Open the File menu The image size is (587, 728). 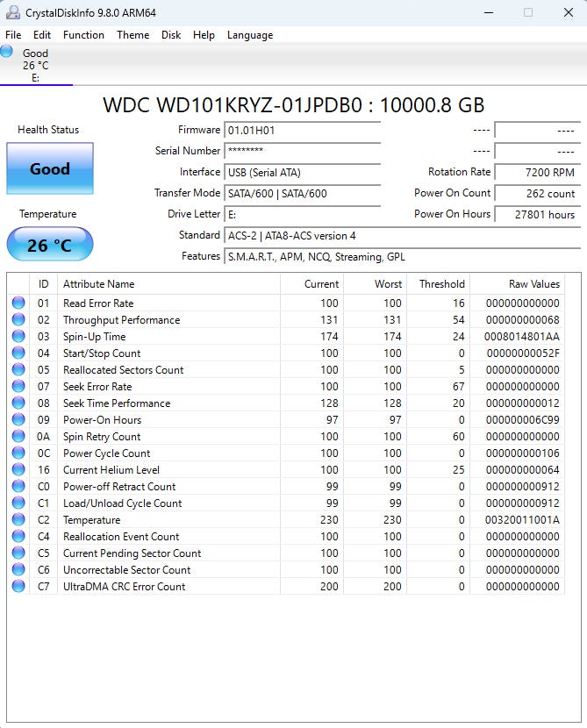[x=13, y=35]
